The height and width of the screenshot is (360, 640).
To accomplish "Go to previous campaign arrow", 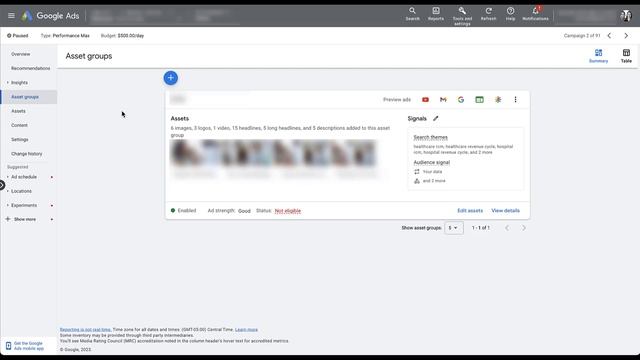I will (x=609, y=36).
